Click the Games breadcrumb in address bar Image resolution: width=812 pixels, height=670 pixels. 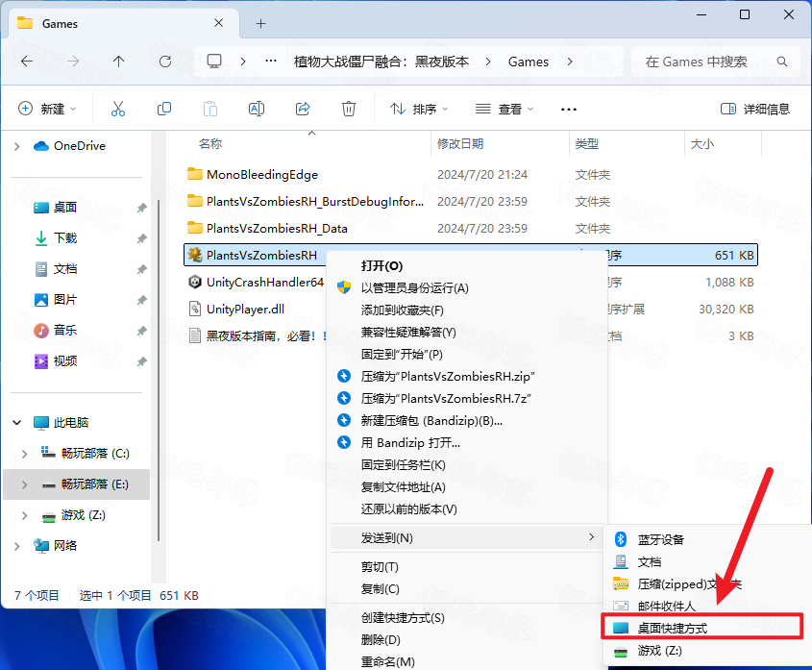(x=529, y=62)
